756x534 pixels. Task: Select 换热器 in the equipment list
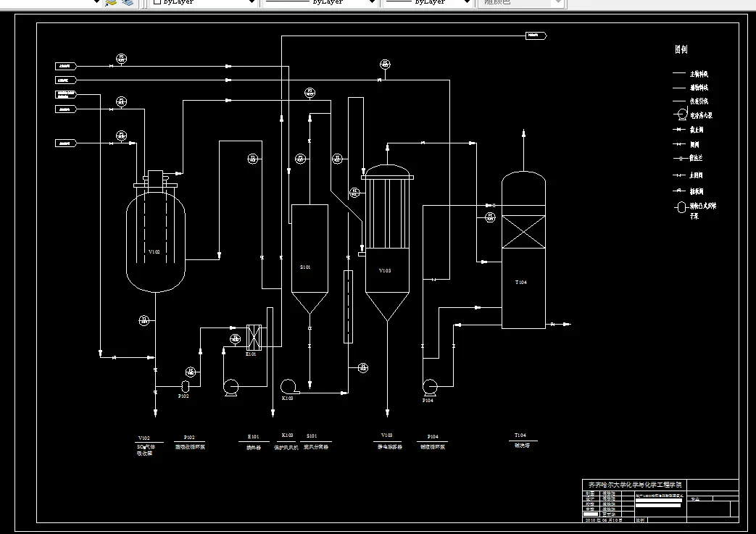click(x=254, y=447)
